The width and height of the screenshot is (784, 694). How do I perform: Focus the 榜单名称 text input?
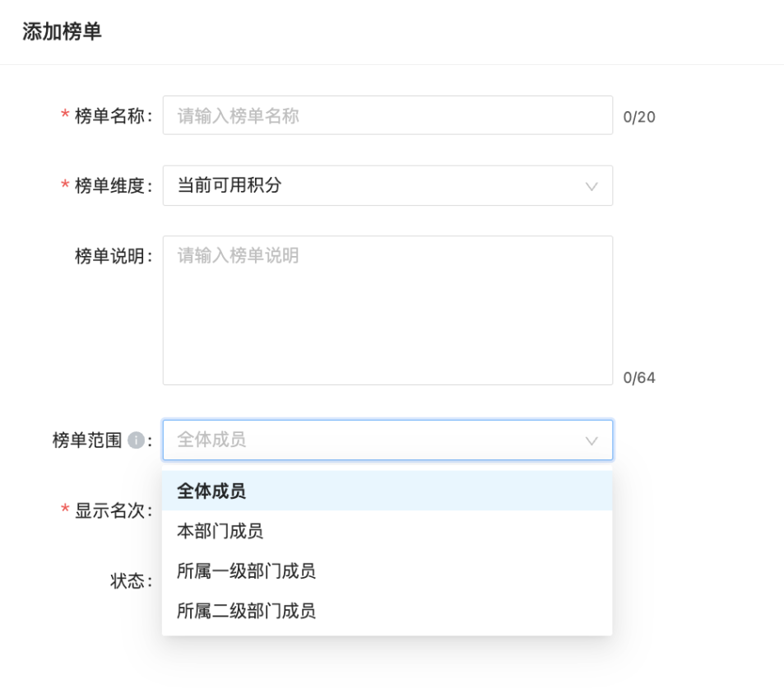pyautogui.click(x=387, y=115)
